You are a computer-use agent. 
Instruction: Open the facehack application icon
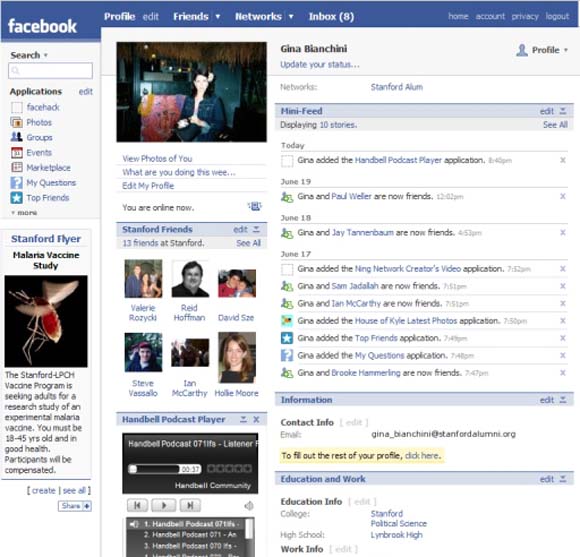(x=17, y=107)
